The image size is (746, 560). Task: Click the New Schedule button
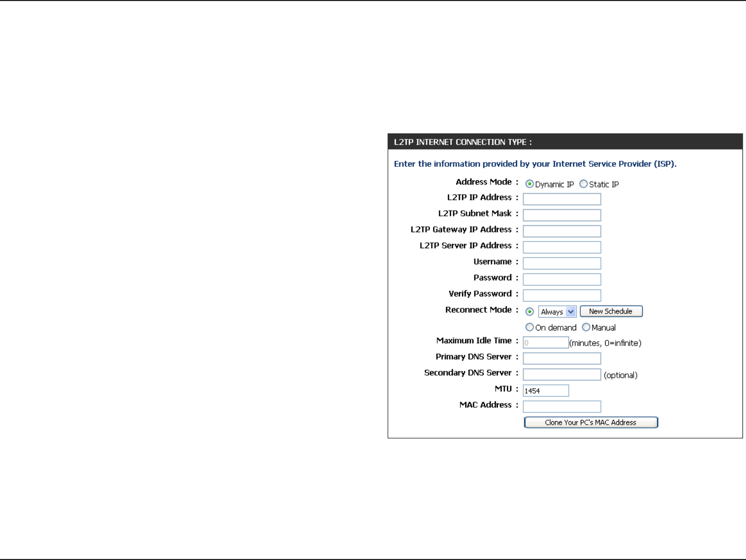point(611,311)
